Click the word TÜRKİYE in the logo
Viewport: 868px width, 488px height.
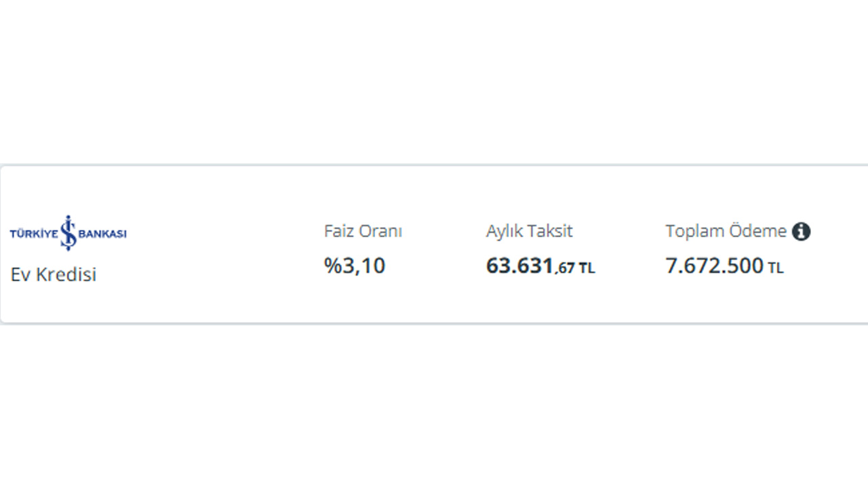34,234
